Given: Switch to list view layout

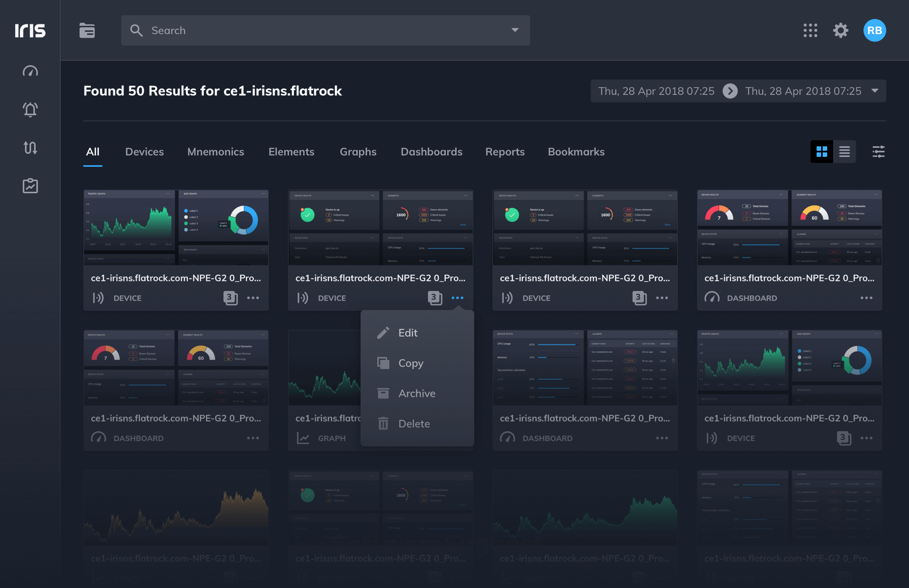Looking at the screenshot, I should [844, 152].
